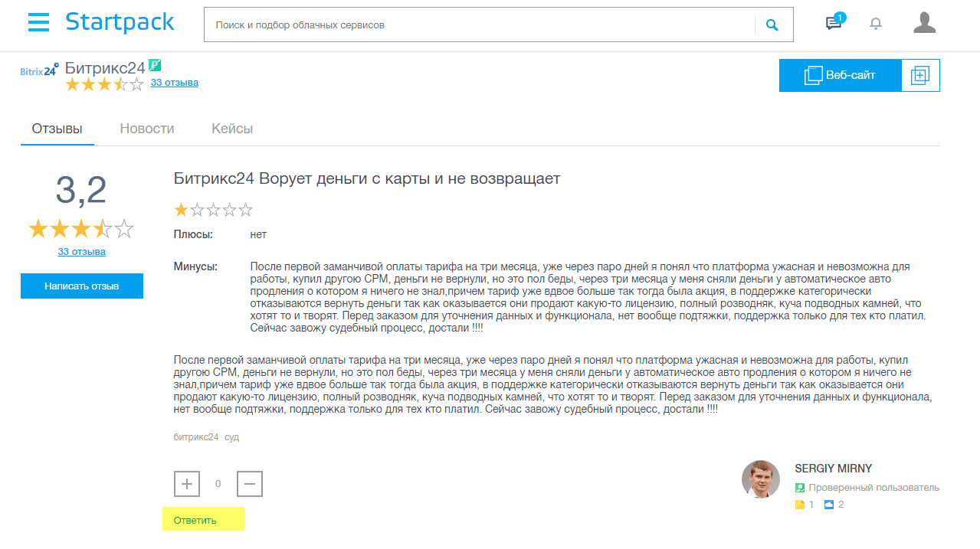Open the 33 отзыва link under the 3,2 rating

coord(81,251)
